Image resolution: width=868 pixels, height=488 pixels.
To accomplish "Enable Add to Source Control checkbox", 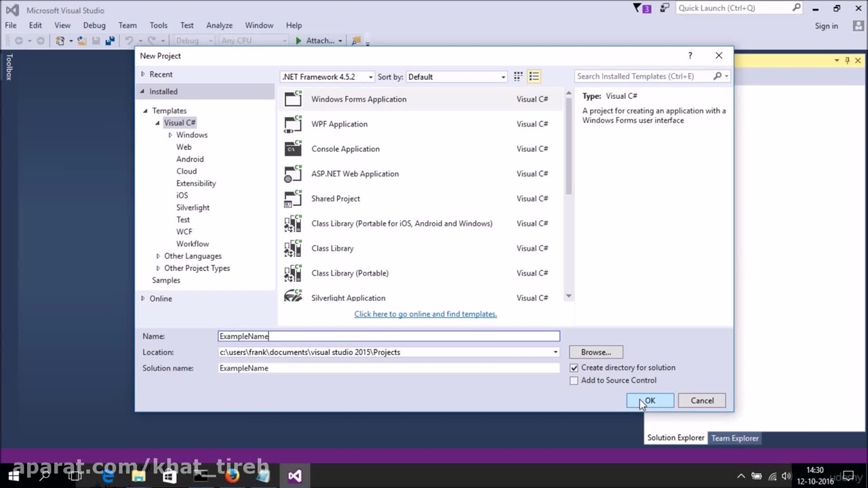I will click(x=574, y=381).
